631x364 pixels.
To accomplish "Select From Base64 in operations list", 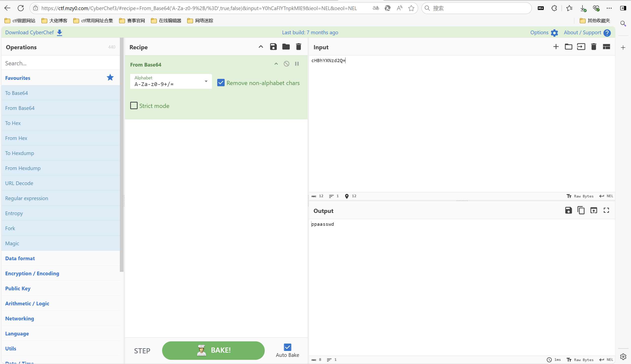I will (x=61, y=108).
